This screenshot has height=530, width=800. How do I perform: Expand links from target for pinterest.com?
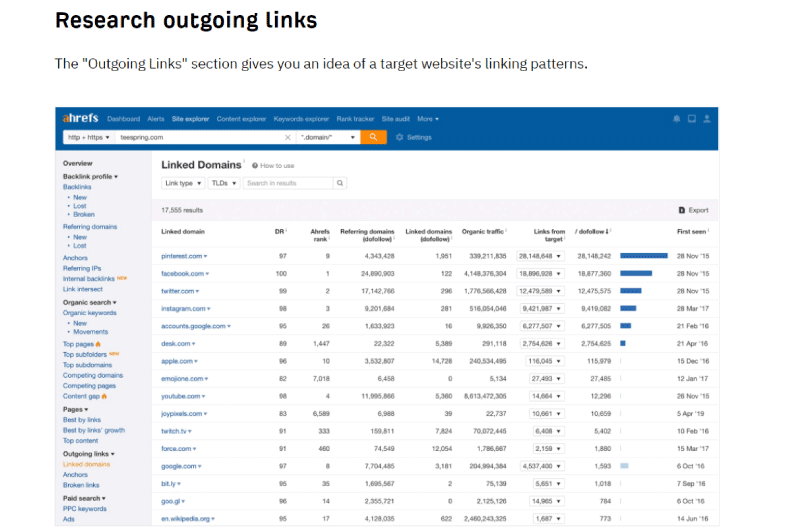(x=540, y=256)
